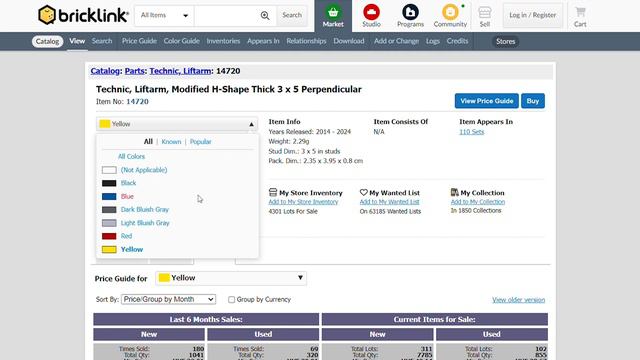Select the Black color swatch

point(109,183)
